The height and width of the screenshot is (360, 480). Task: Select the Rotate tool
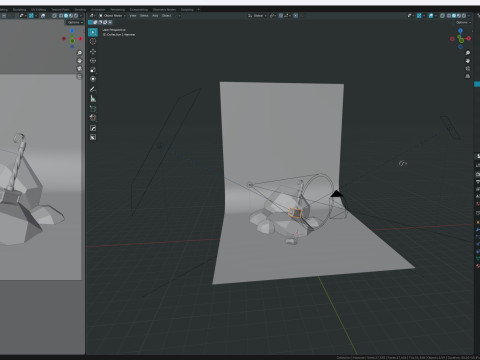coord(93,61)
